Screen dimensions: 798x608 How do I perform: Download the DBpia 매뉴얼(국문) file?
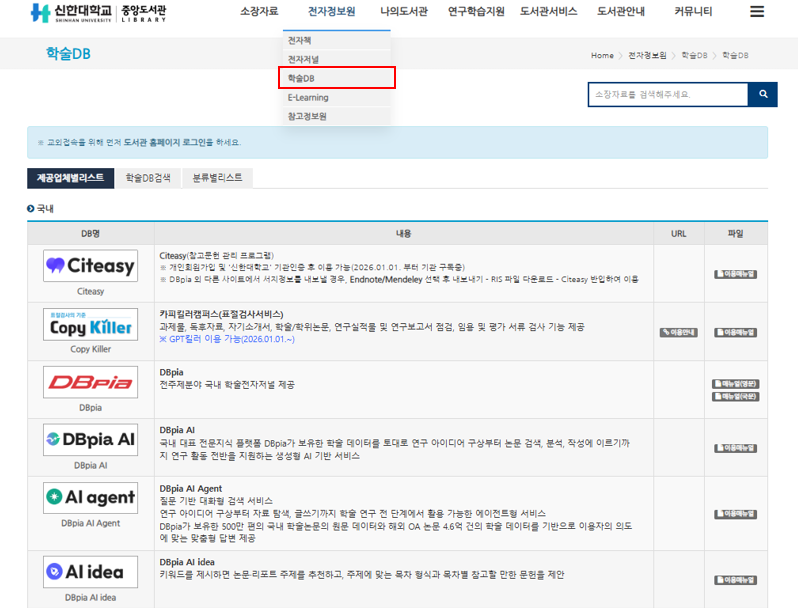735,396
